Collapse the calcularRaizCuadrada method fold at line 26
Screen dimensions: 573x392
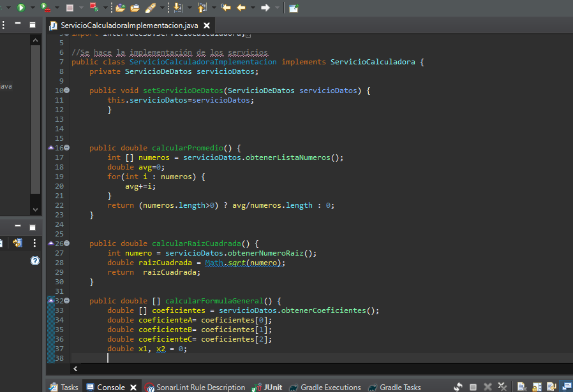pyautogui.click(x=66, y=243)
